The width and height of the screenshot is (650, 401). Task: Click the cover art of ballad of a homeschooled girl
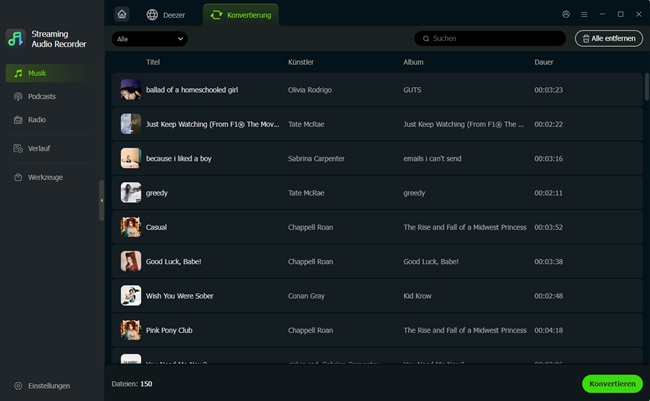(x=131, y=90)
